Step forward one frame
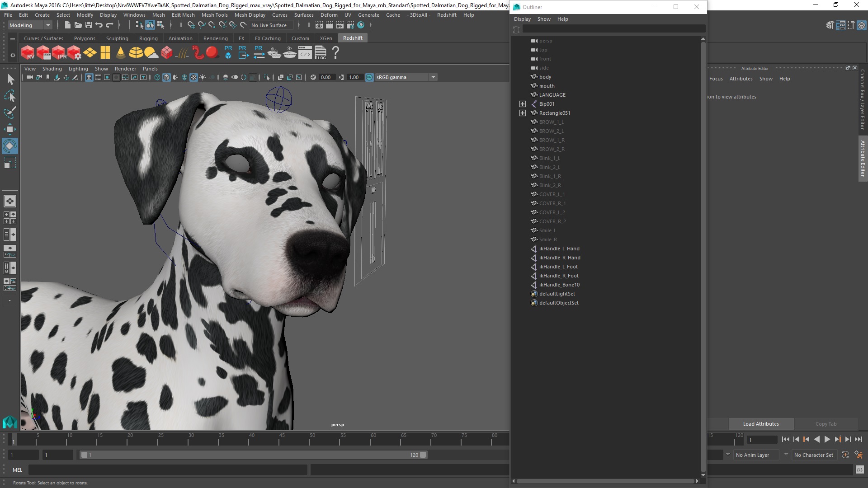Viewport: 868px width, 488px height. [848, 439]
